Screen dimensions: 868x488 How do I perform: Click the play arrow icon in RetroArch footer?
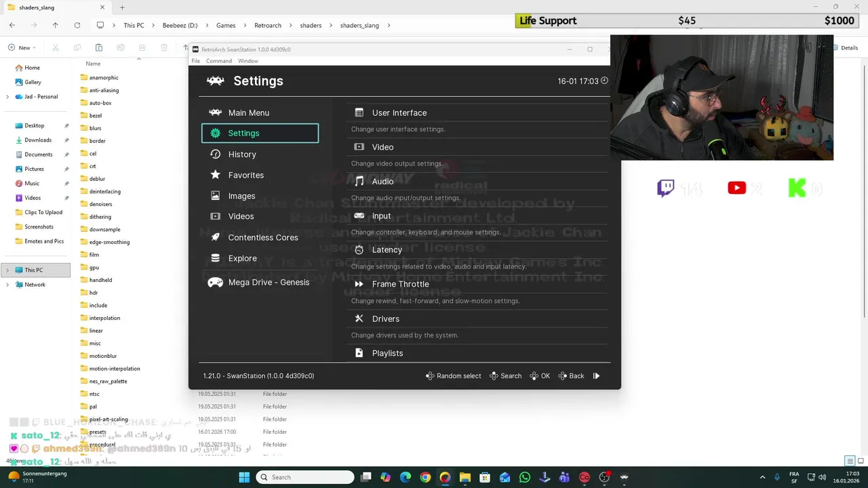coord(596,376)
